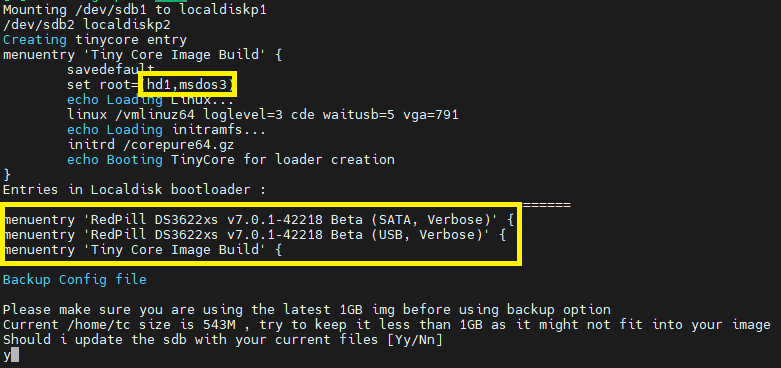Click the 'Current /home/tc size is 543M' line
This screenshot has height=368, width=781.
[x=387, y=325]
